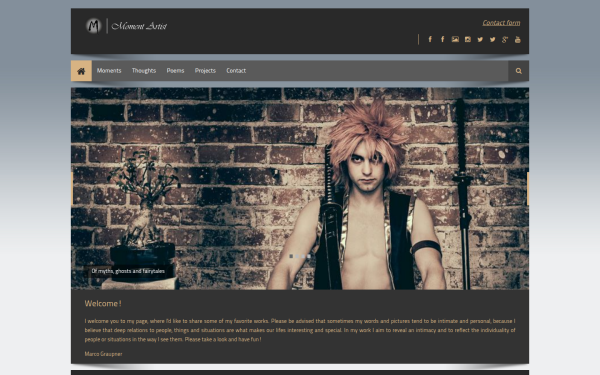
Task: Open the Contact menu item
Action: (236, 71)
